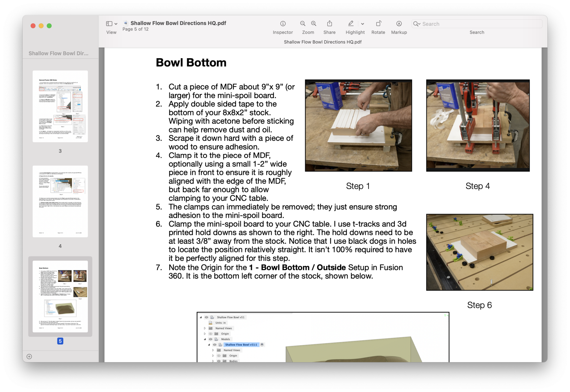
Task: Select the page 4 thumbnail
Action: point(60,201)
